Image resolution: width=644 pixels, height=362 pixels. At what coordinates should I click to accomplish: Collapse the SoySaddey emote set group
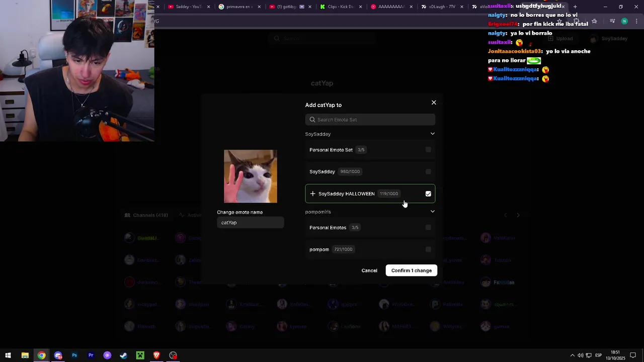[432, 134]
